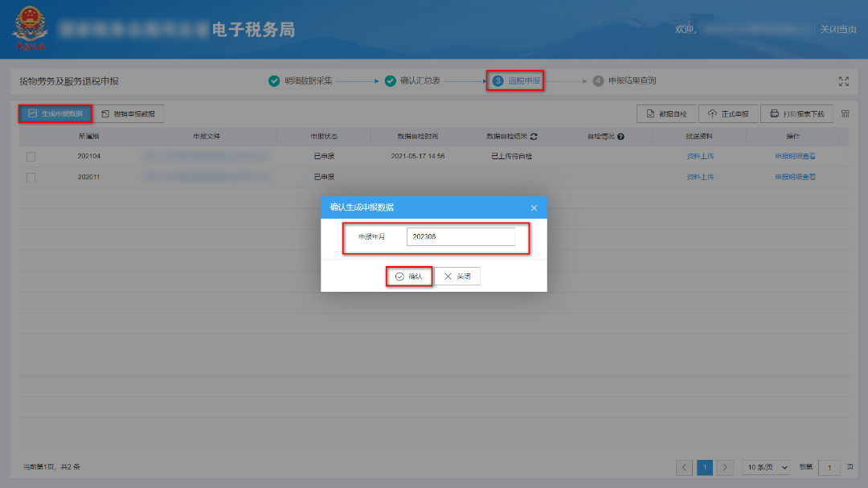Click the 数据自检 button
The width and height of the screenshot is (868, 488).
coord(666,113)
